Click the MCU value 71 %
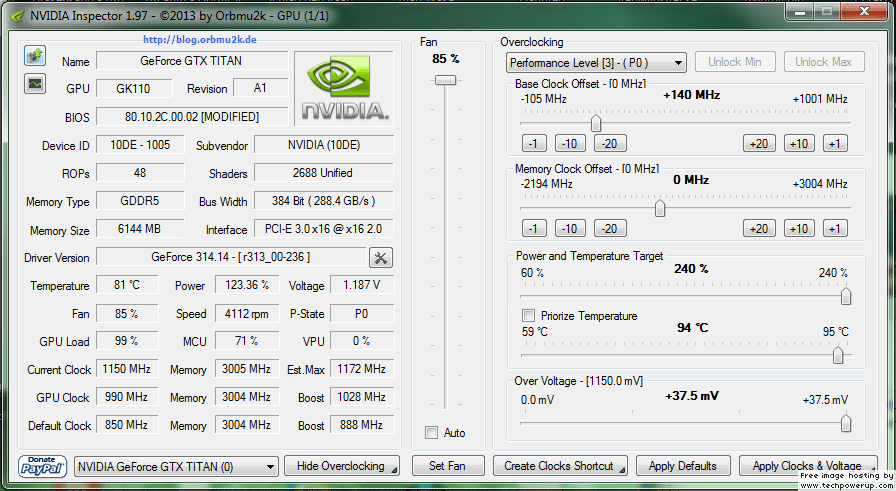 pyautogui.click(x=247, y=341)
